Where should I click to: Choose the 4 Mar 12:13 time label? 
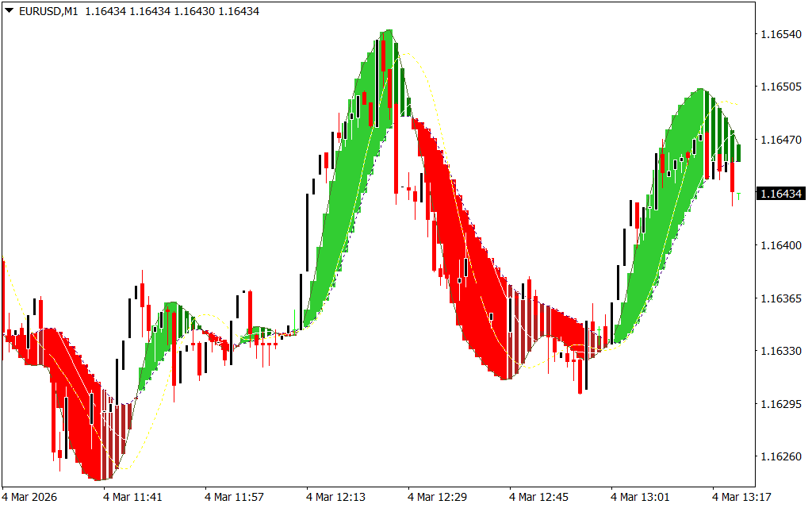pyautogui.click(x=335, y=497)
